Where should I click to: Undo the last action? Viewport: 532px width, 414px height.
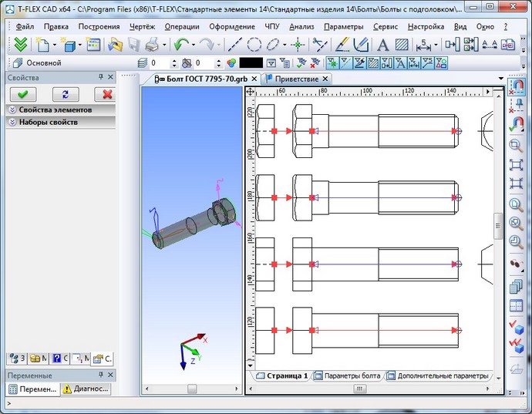click(x=181, y=45)
